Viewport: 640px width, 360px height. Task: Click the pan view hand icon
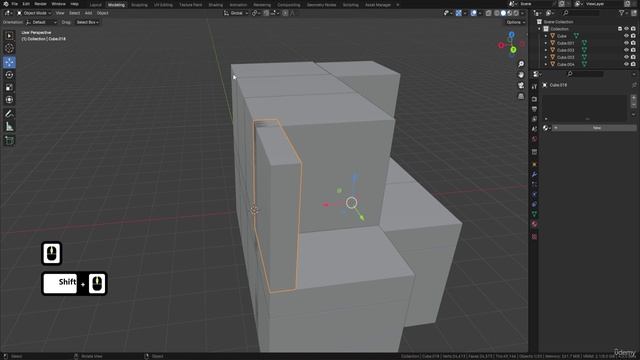pyautogui.click(x=521, y=75)
